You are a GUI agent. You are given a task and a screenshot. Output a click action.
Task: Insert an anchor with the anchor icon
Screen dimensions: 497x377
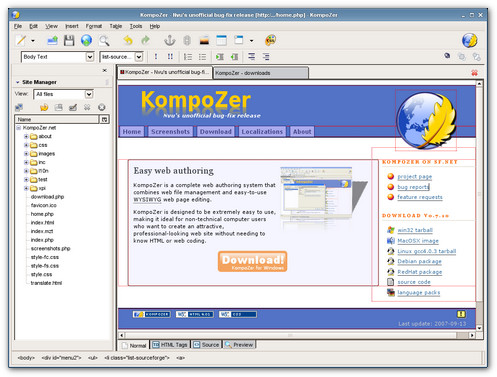point(170,40)
